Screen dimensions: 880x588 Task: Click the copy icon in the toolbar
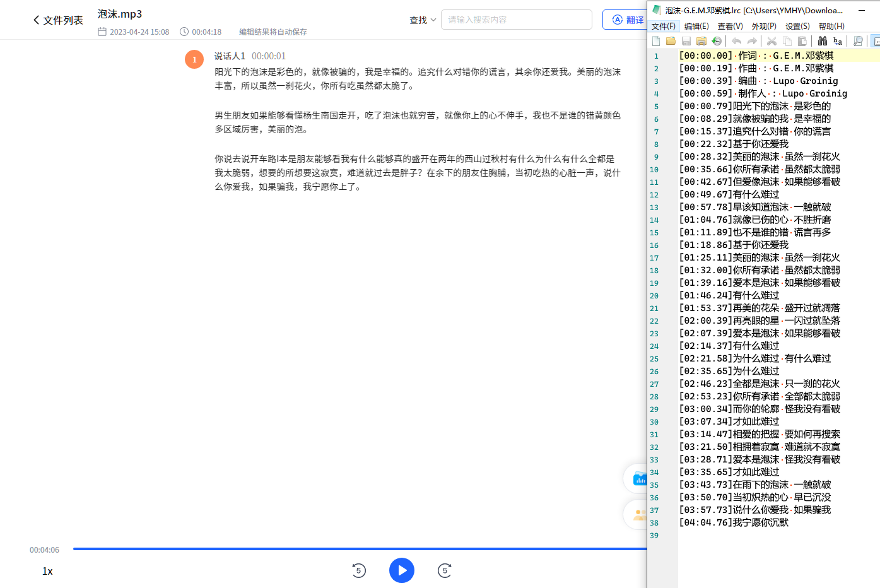(787, 41)
